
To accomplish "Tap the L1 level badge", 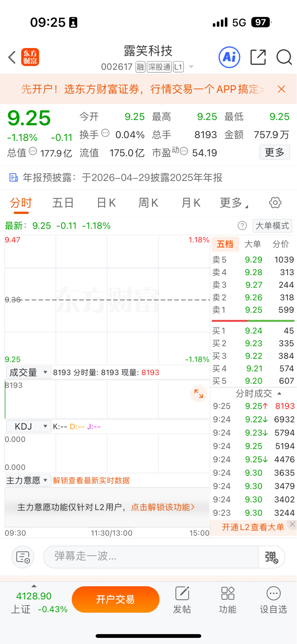I will pos(178,67).
